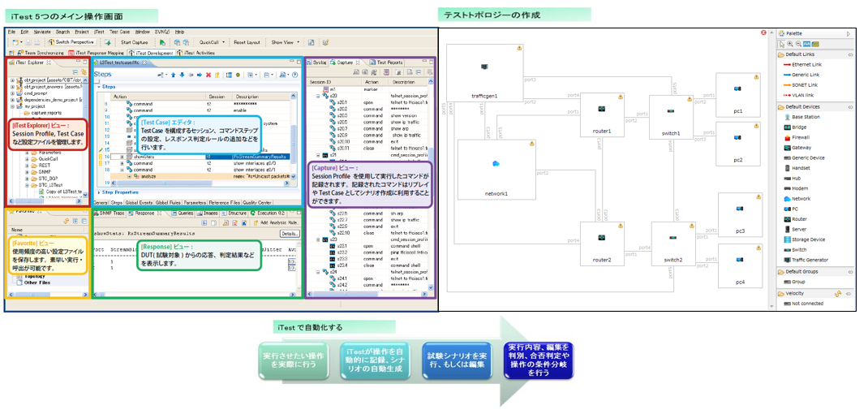The image size is (868, 414).
Task: Pick the Base Station device from palette
Action: 801,117
